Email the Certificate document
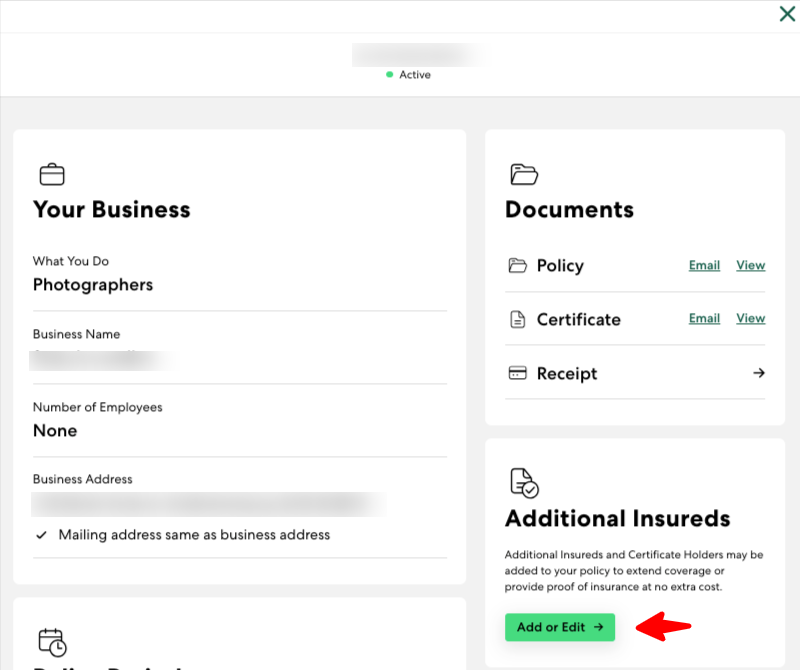The image size is (800, 670). 704,318
